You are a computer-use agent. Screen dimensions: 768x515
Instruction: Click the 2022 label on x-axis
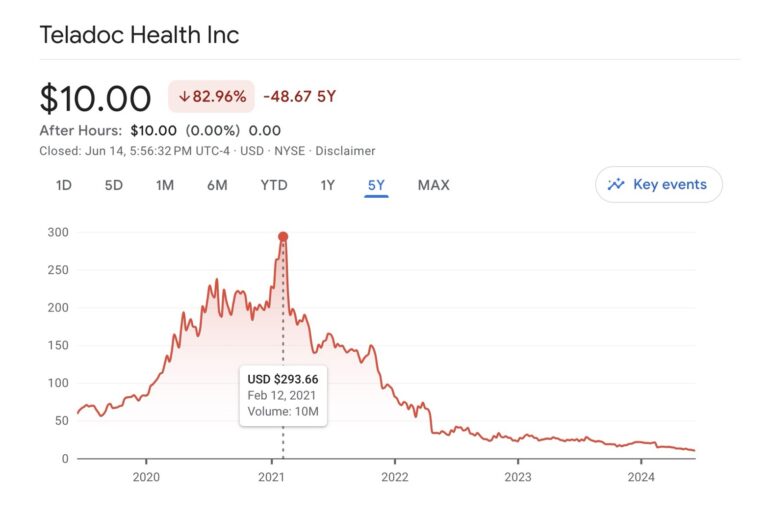click(x=394, y=476)
